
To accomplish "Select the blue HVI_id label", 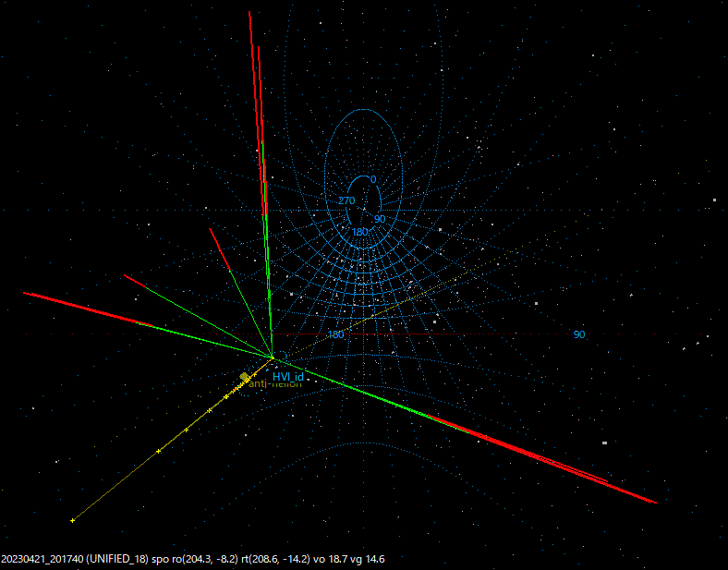I will click(288, 376).
